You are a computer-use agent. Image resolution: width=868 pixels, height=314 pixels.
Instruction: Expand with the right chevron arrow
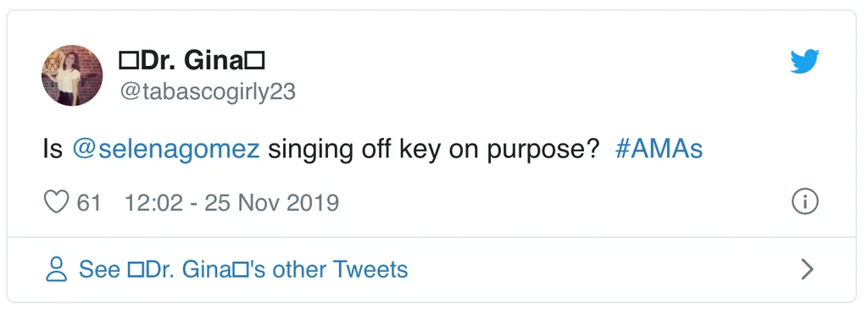tap(807, 269)
